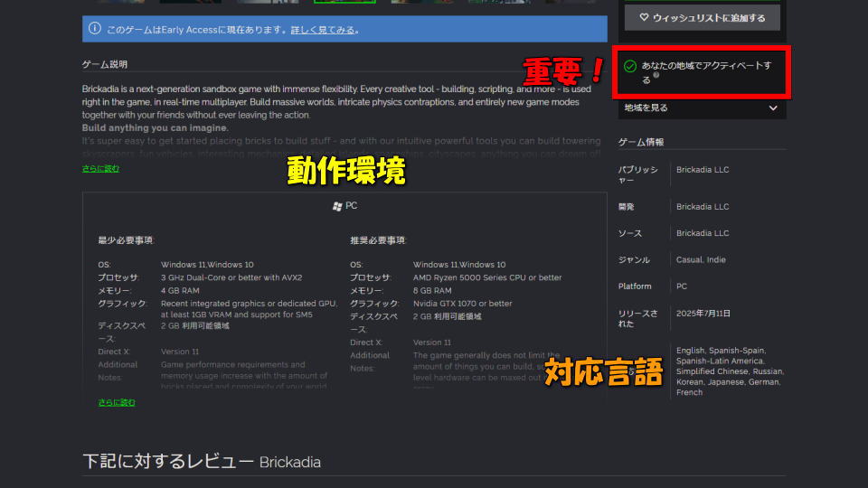The height and width of the screenshot is (488, 868).
Task: Click supported languages list text
Action: pos(730,371)
